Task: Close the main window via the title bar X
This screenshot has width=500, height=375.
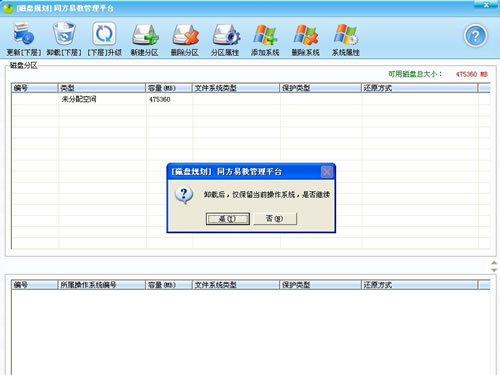Action: point(486,5)
